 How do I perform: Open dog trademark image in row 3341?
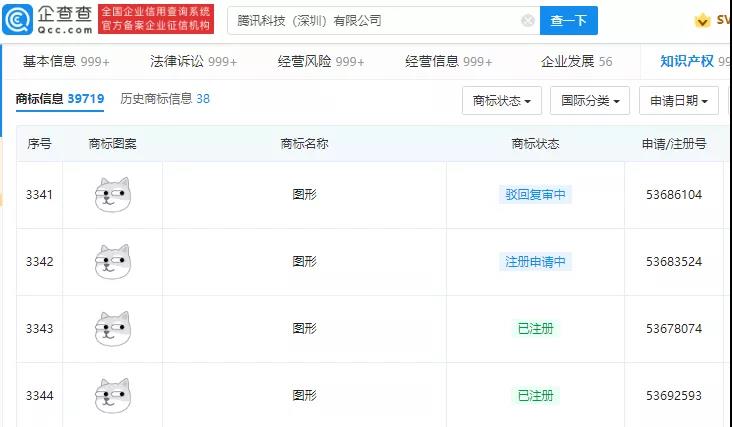tap(113, 195)
